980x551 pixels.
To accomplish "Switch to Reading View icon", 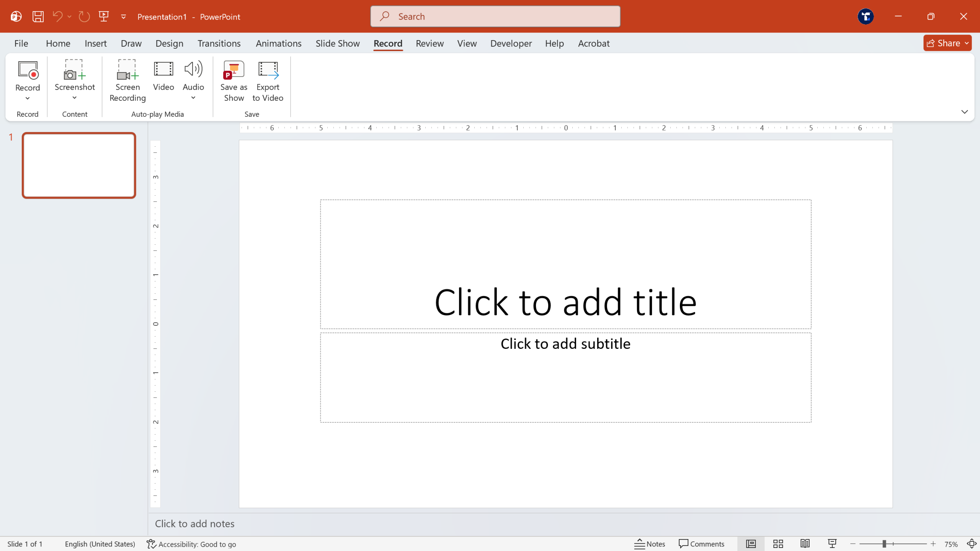I will point(805,544).
